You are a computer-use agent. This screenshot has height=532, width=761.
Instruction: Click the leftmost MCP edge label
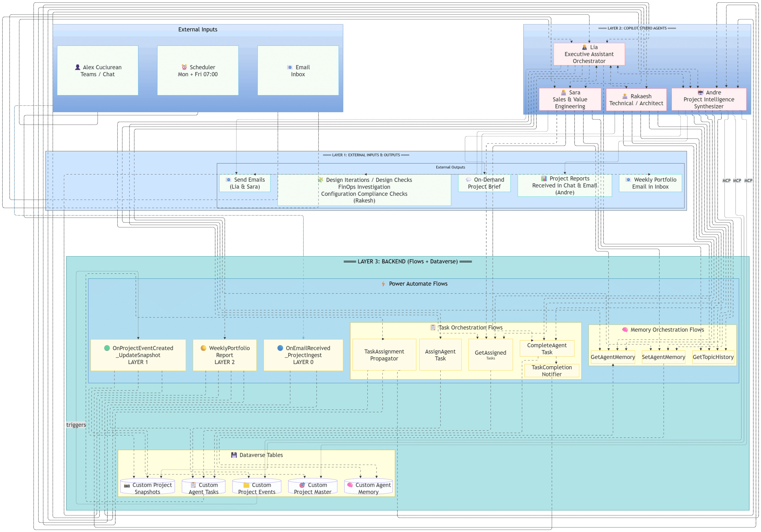pyautogui.click(x=727, y=181)
